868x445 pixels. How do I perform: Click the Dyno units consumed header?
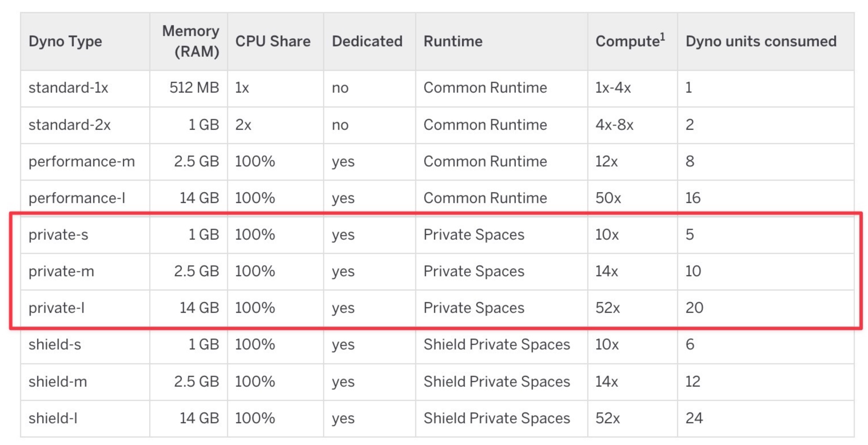click(761, 41)
